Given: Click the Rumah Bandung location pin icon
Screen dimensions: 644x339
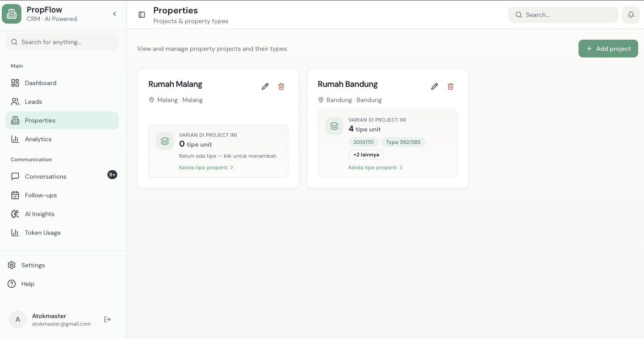Looking at the screenshot, I should coord(321,100).
